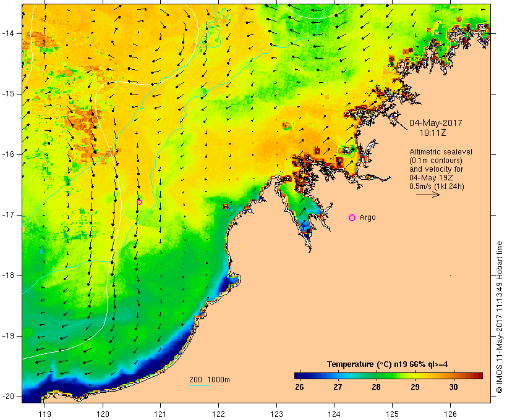Screen dimensions: 507x420
Task: Click the Argo float marker near 120.6 longitude
Action: [139, 202]
